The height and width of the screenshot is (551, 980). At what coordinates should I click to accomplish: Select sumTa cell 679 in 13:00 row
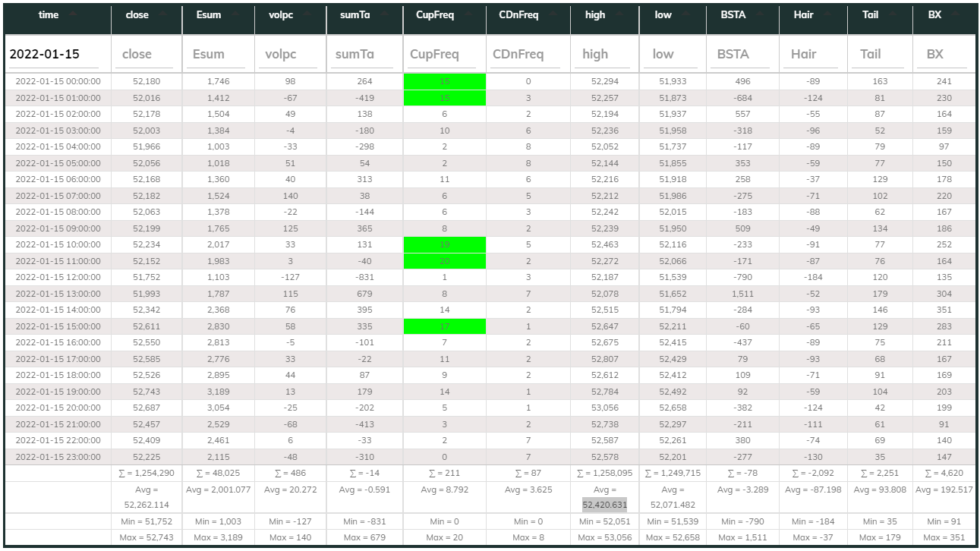click(x=365, y=294)
